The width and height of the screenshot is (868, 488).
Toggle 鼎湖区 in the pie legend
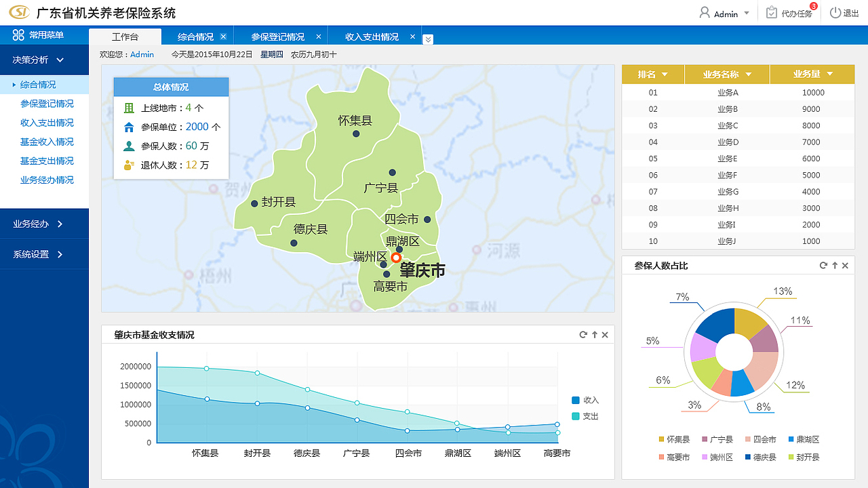tap(804, 440)
